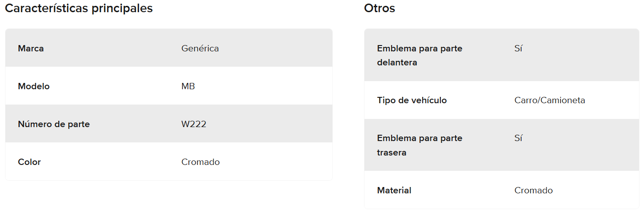Select 'Cromado' in the Color row

201,162
